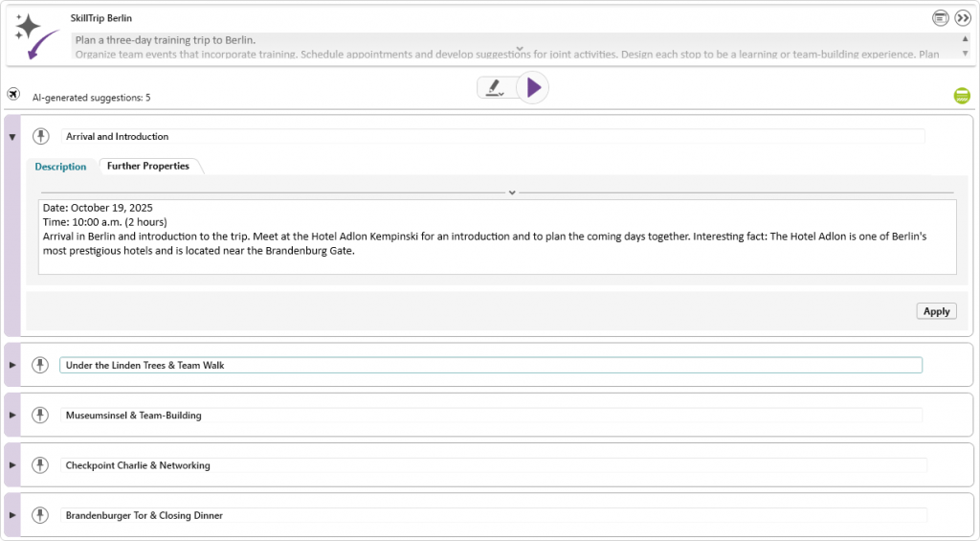Image resolution: width=980 pixels, height=541 pixels.
Task: Click chevron to collapse the description section
Action: pos(512,192)
